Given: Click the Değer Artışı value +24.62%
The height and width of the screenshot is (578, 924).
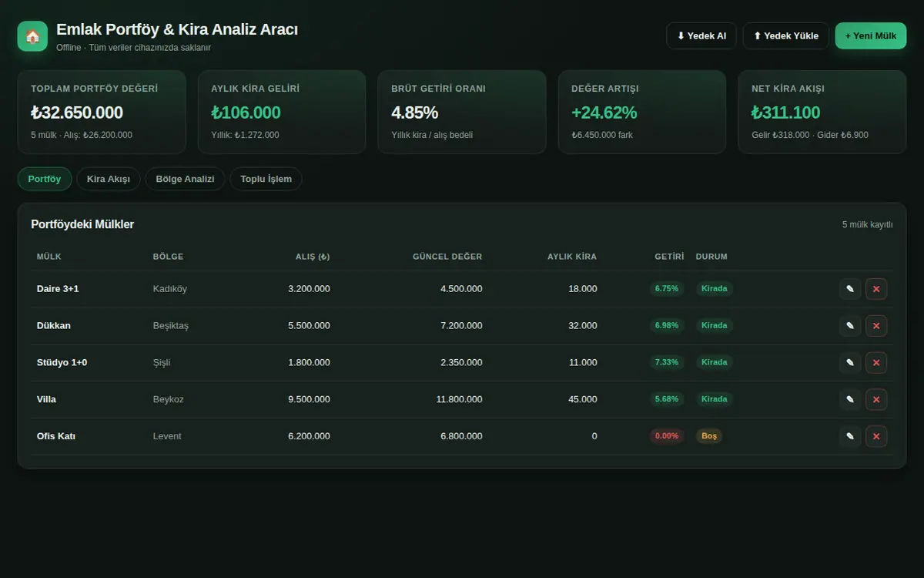Looking at the screenshot, I should pos(604,113).
